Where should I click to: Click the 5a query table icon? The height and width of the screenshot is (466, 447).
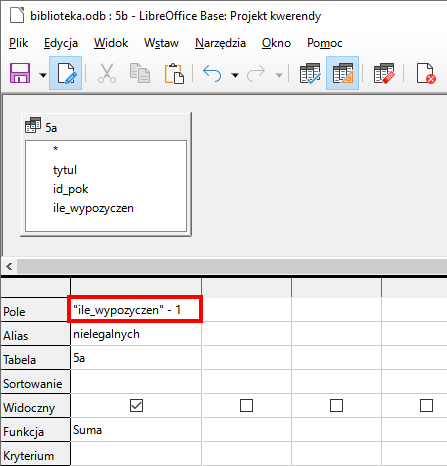pos(33,125)
